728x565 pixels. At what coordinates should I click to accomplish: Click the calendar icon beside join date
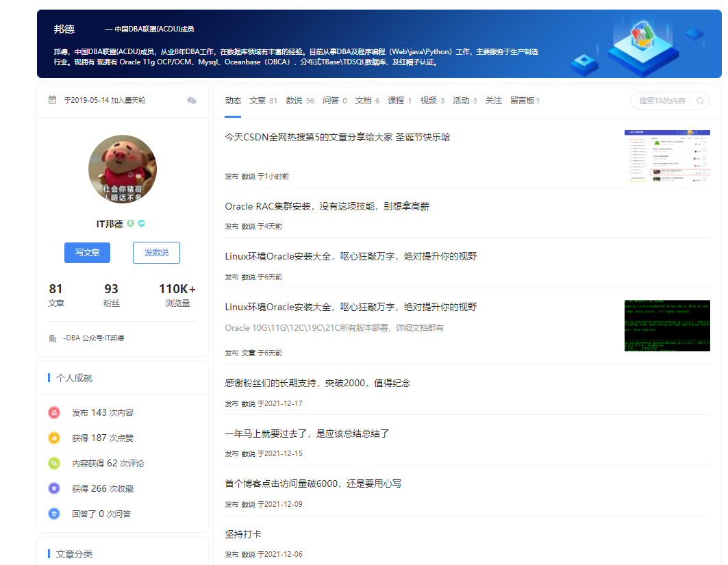(53, 100)
